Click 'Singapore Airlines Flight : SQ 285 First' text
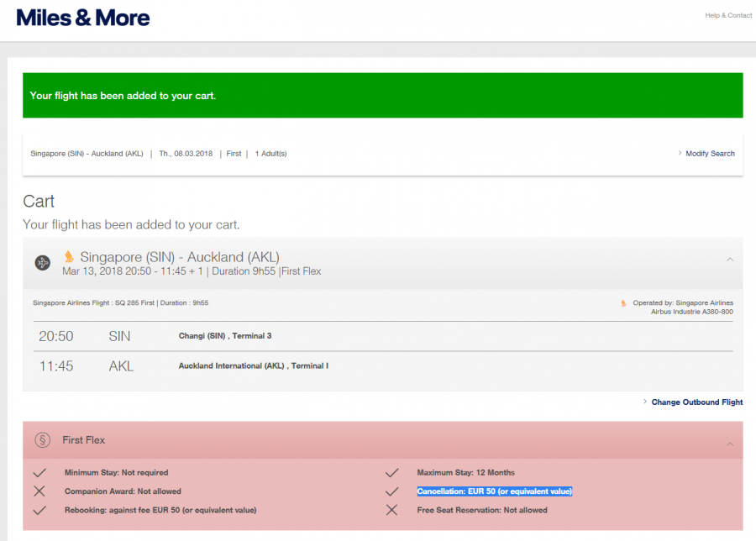756x541 pixels. click(93, 302)
